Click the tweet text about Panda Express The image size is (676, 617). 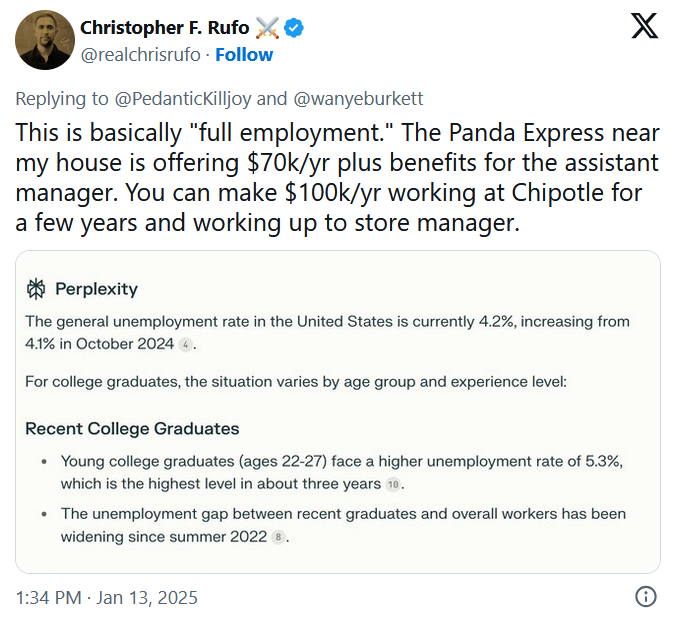(x=337, y=177)
